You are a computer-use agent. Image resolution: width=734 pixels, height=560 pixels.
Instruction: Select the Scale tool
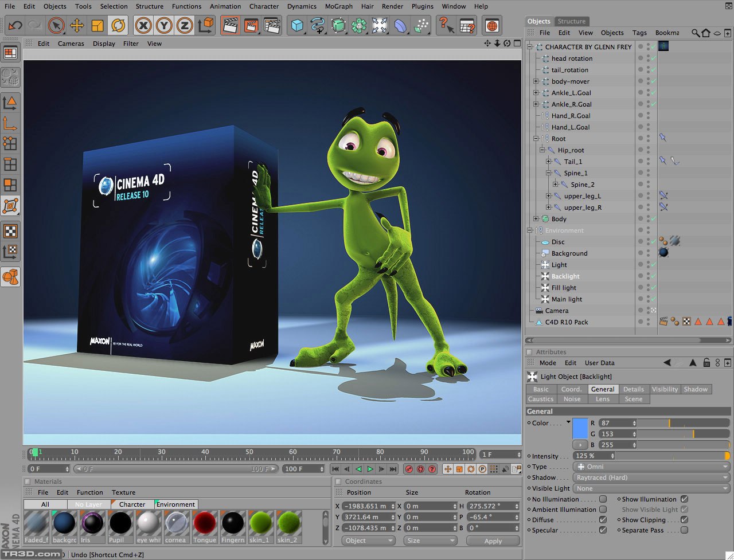[97, 25]
